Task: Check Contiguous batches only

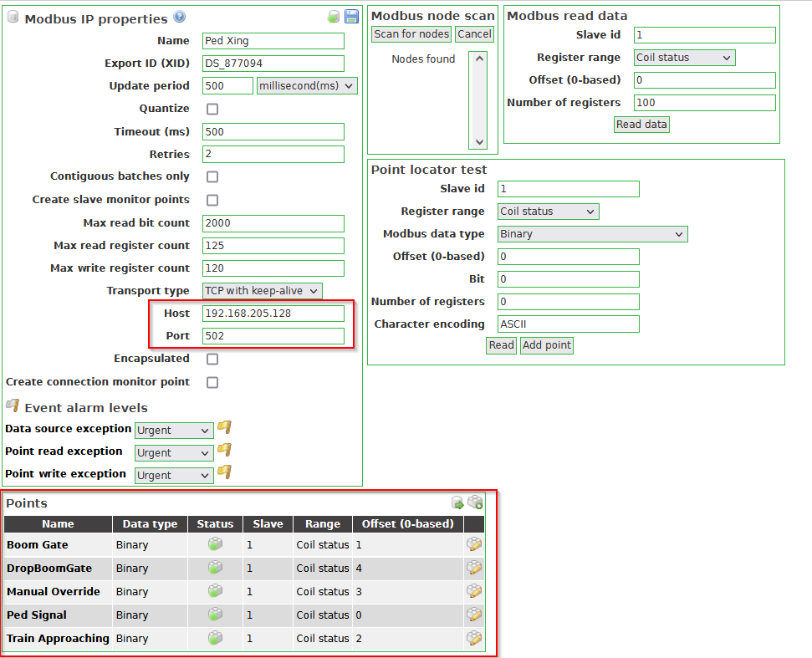Action: tap(212, 176)
